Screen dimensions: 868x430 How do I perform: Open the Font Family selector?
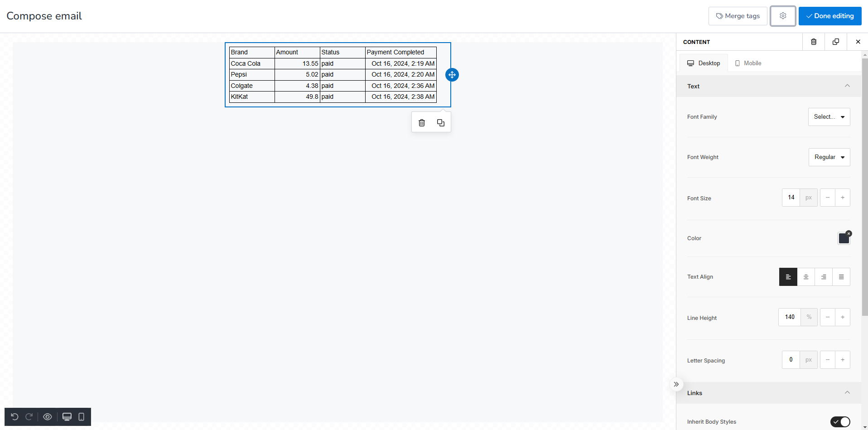coord(829,116)
